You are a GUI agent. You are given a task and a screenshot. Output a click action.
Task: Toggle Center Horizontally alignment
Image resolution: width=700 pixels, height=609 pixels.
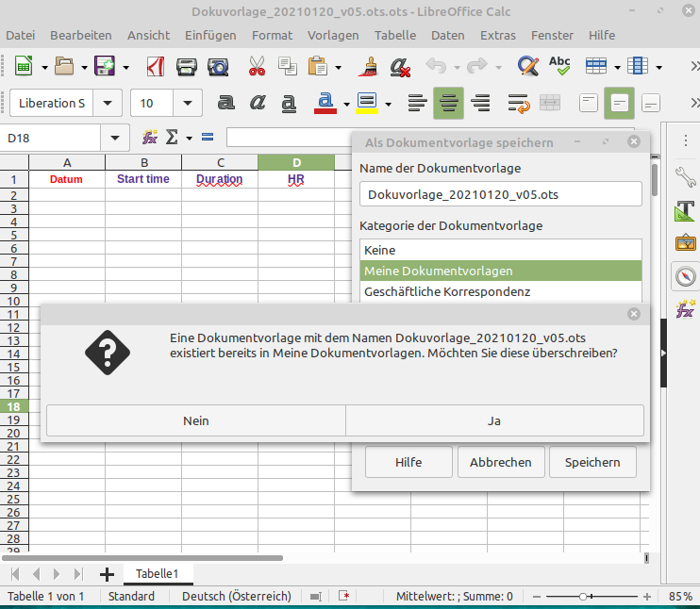(x=449, y=103)
